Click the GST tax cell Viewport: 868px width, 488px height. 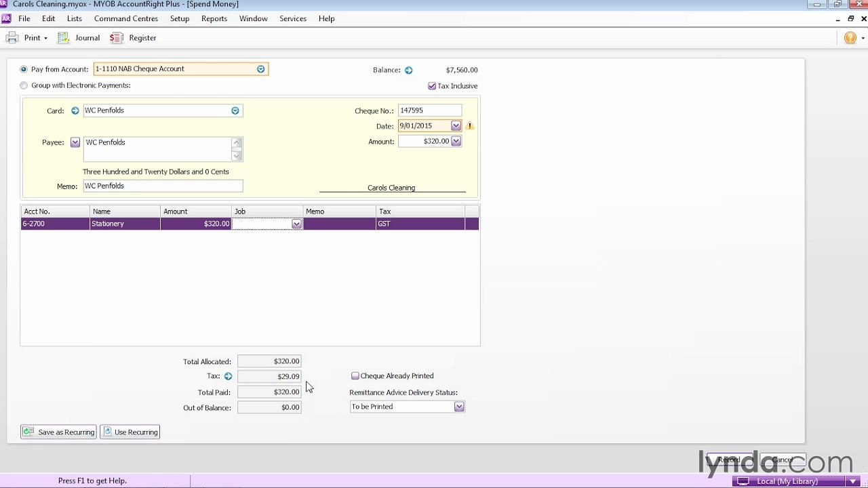420,224
